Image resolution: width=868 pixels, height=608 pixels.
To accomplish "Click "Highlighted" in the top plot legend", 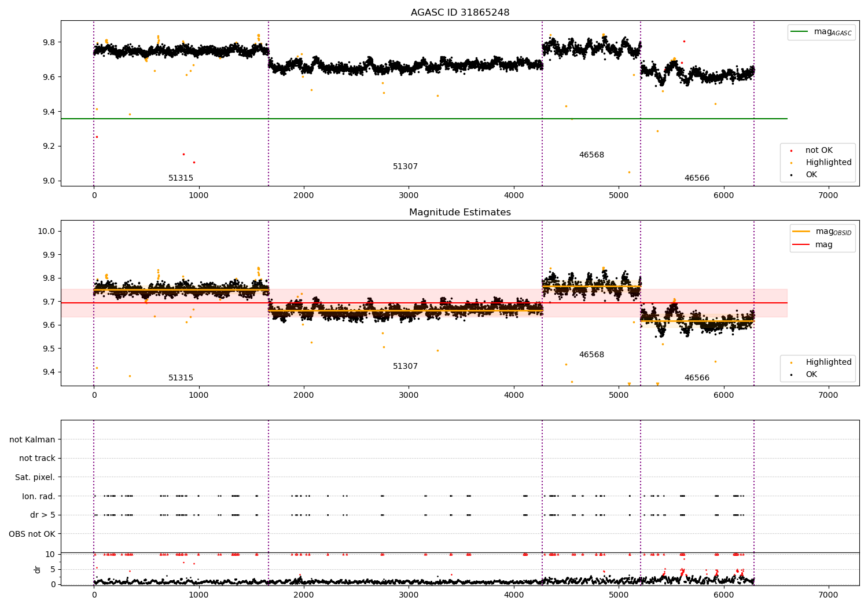I will click(x=829, y=163).
